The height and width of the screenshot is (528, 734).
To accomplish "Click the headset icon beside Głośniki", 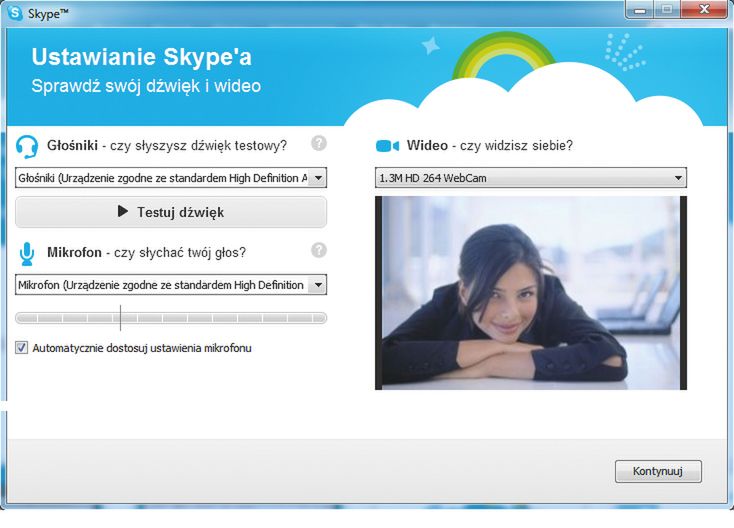I will (27, 147).
